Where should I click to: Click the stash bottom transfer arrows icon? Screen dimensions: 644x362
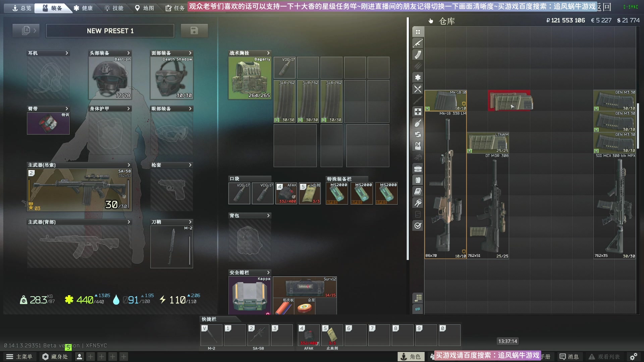[x=418, y=309]
